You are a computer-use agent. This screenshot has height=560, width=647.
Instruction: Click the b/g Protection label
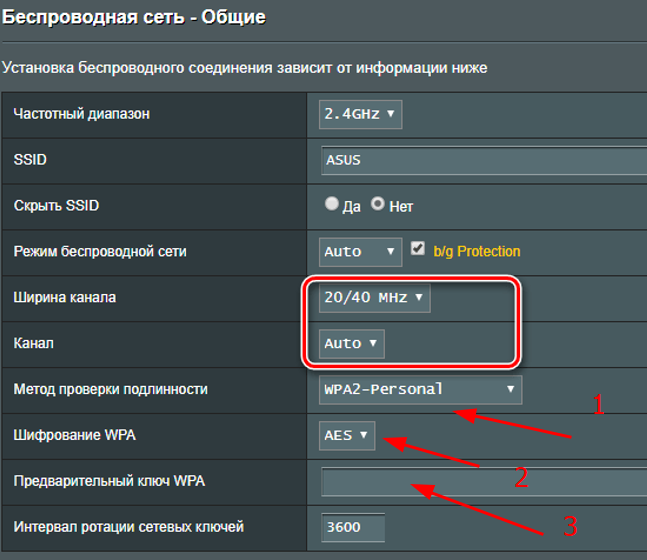(x=477, y=251)
